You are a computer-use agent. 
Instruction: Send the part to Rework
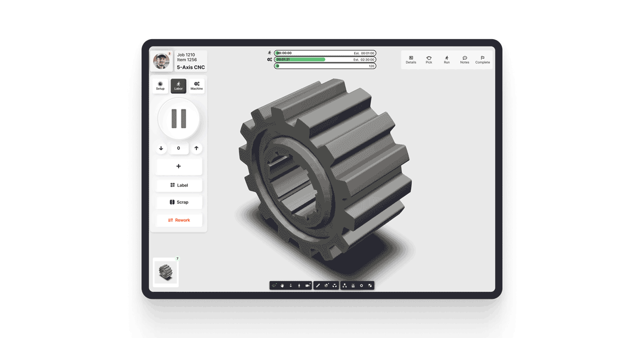[179, 220]
